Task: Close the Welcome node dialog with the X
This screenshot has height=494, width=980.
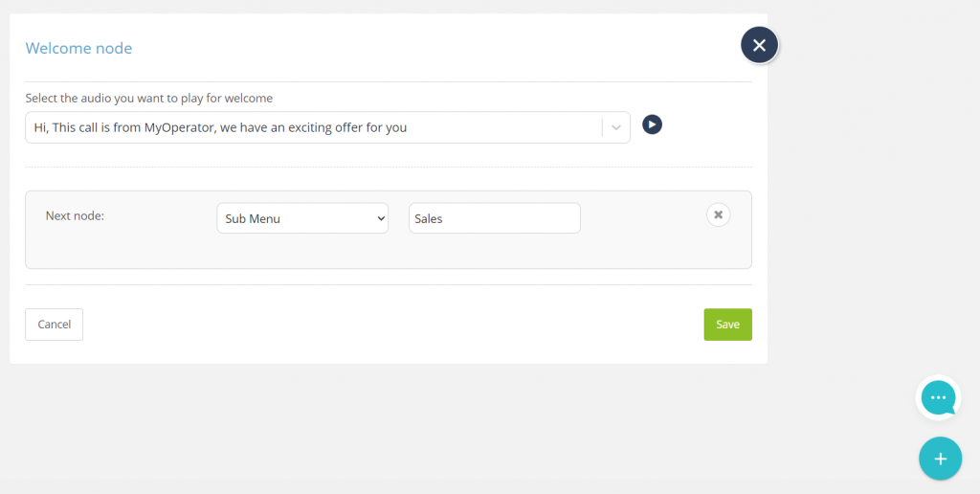Action: (759, 45)
